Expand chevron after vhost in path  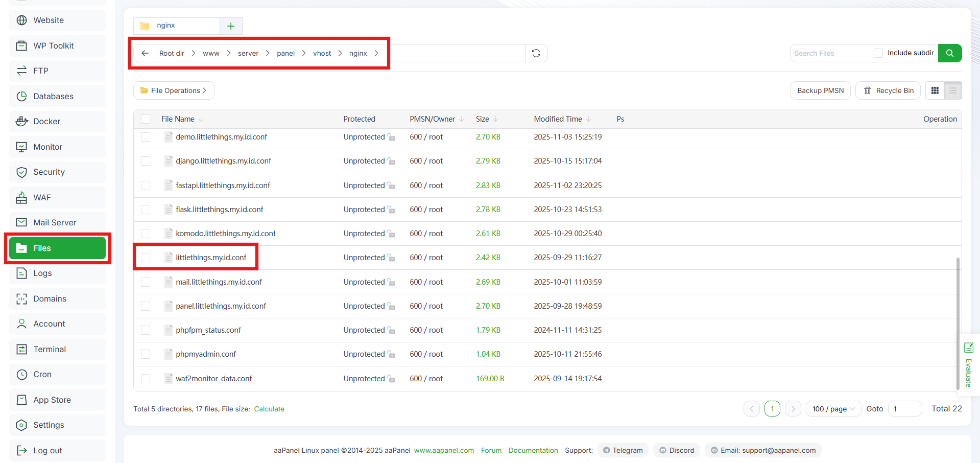click(x=340, y=53)
